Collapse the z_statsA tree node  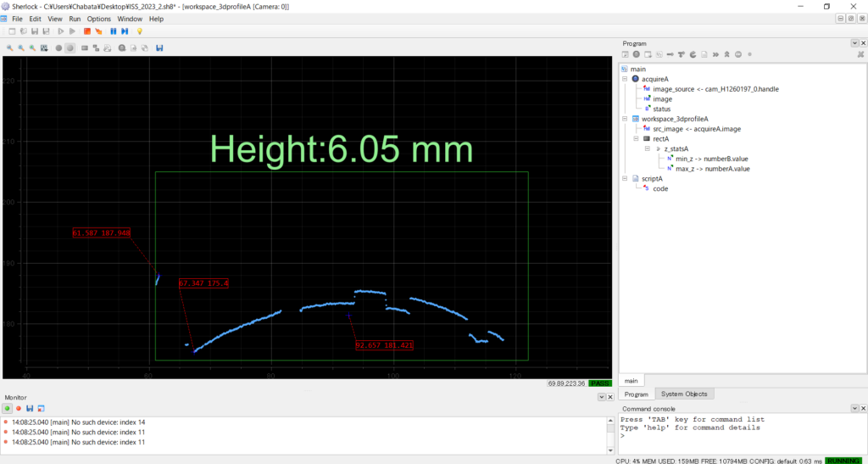pyautogui.click(x=647, y=149)
